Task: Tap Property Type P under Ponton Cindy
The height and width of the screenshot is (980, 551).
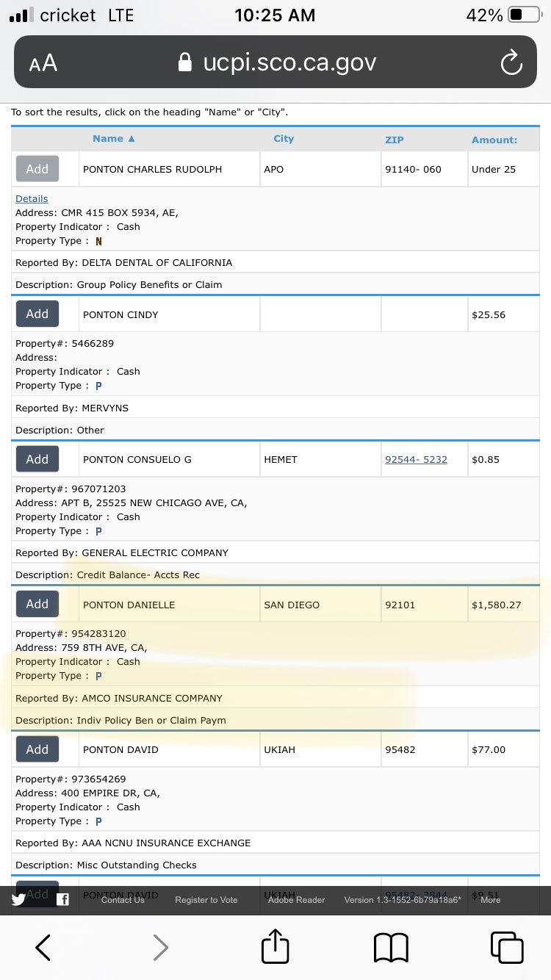Action: click(x=98, y=386)
